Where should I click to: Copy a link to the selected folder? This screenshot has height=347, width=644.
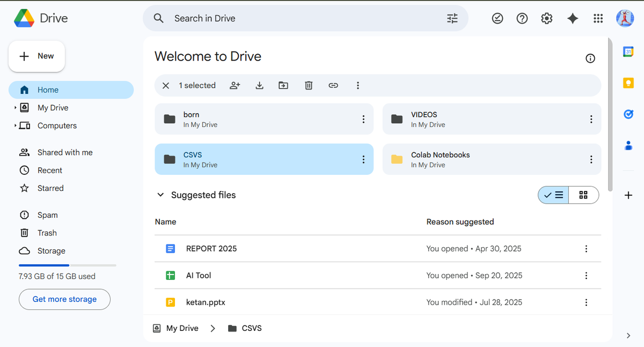[x=333, y=85]
